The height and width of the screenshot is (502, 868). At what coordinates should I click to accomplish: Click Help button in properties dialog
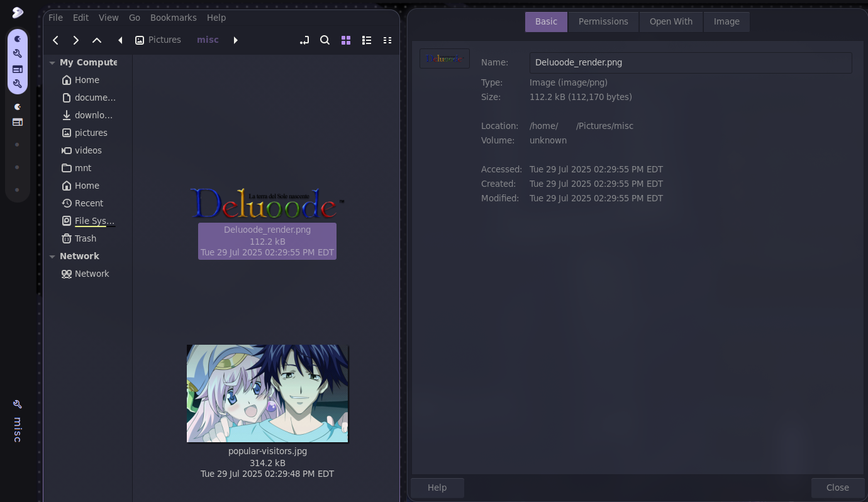coord(437,488)
